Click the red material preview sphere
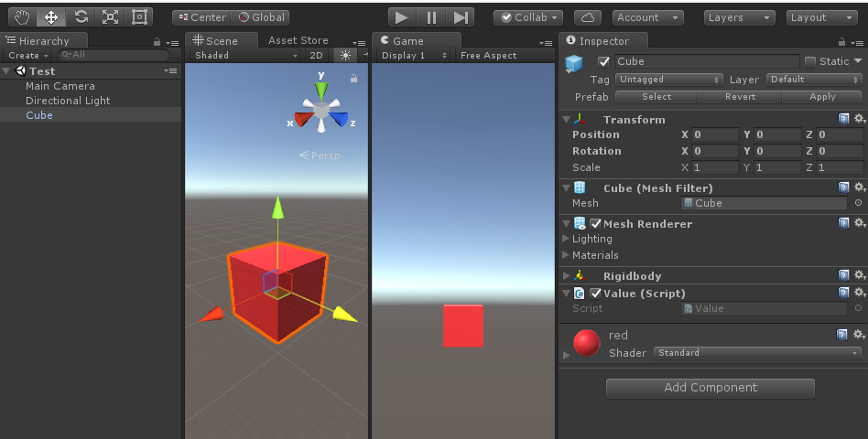Viewport: 868px width, 439px height. click(587, 343)
